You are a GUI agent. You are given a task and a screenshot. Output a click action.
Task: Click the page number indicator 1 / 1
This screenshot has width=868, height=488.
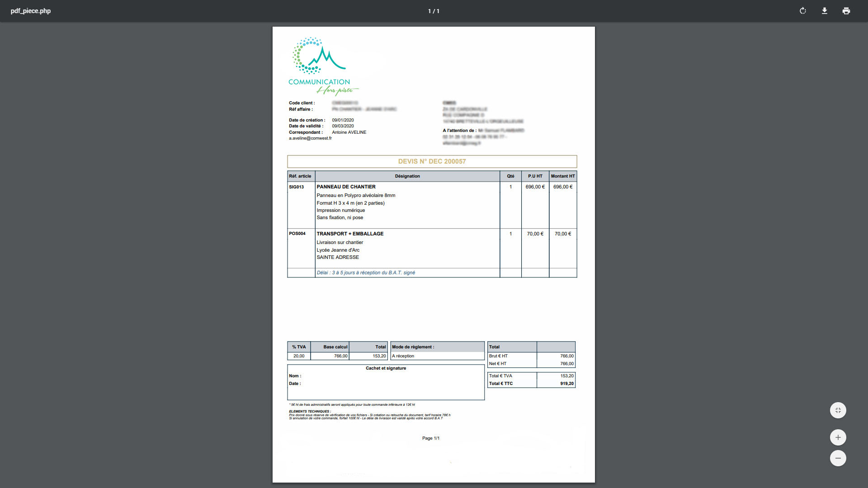point(434,11)
